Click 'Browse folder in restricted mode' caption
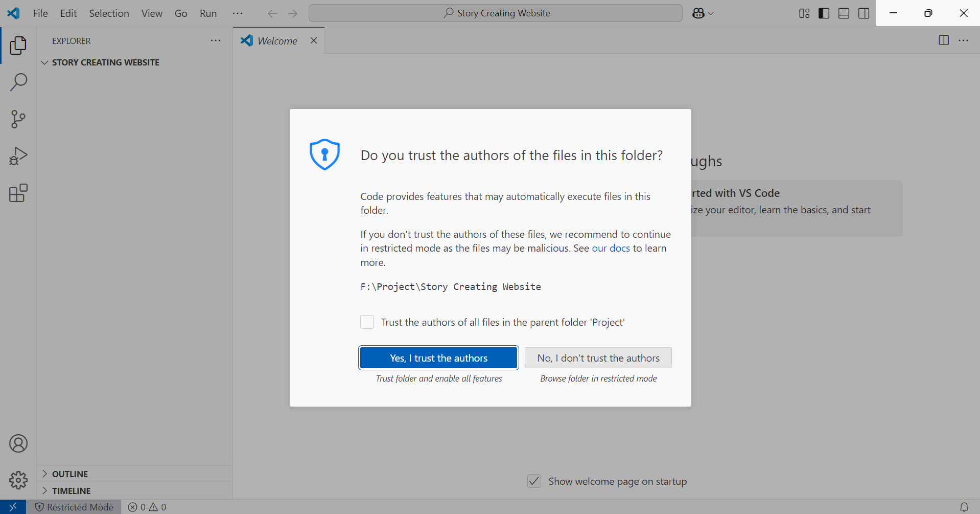This screenshot has height=514, width=980. 598,378
